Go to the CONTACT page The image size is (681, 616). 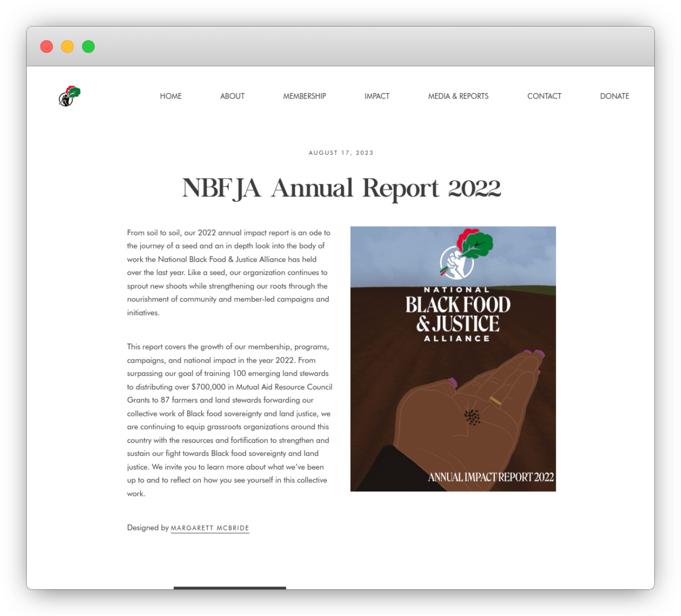click(544, 96)
